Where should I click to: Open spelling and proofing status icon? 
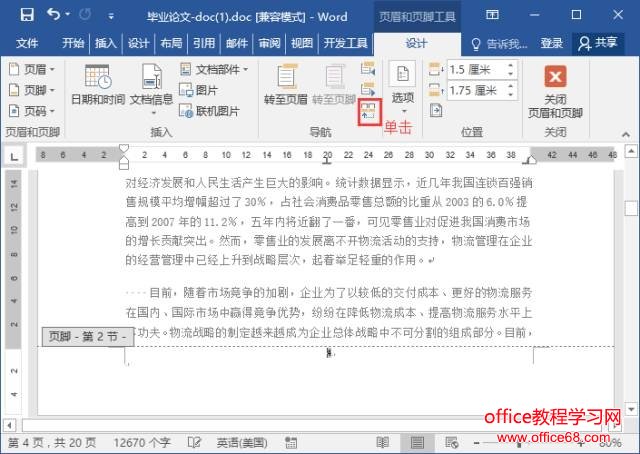[x=194, y=443]
